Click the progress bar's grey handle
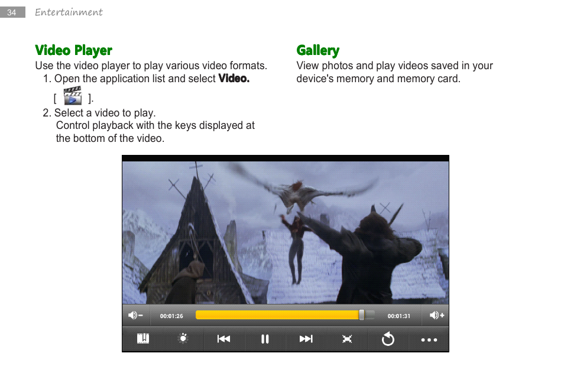The image size is (564, 392). tap(361, 315)
